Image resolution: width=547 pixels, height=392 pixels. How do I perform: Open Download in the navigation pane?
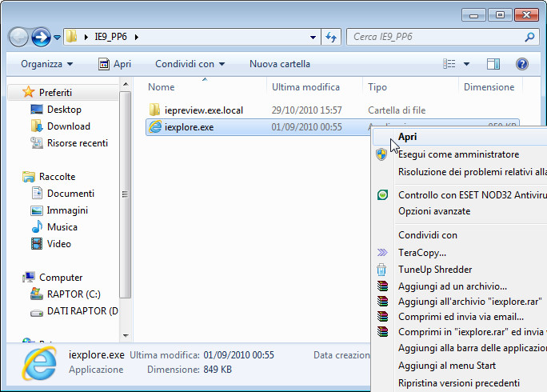pos(69,126)
